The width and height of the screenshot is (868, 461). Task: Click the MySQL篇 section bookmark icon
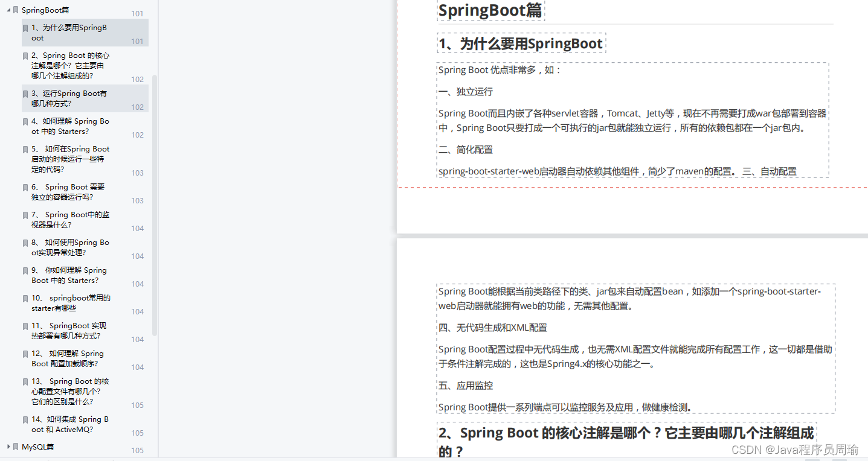pos(16,447)
